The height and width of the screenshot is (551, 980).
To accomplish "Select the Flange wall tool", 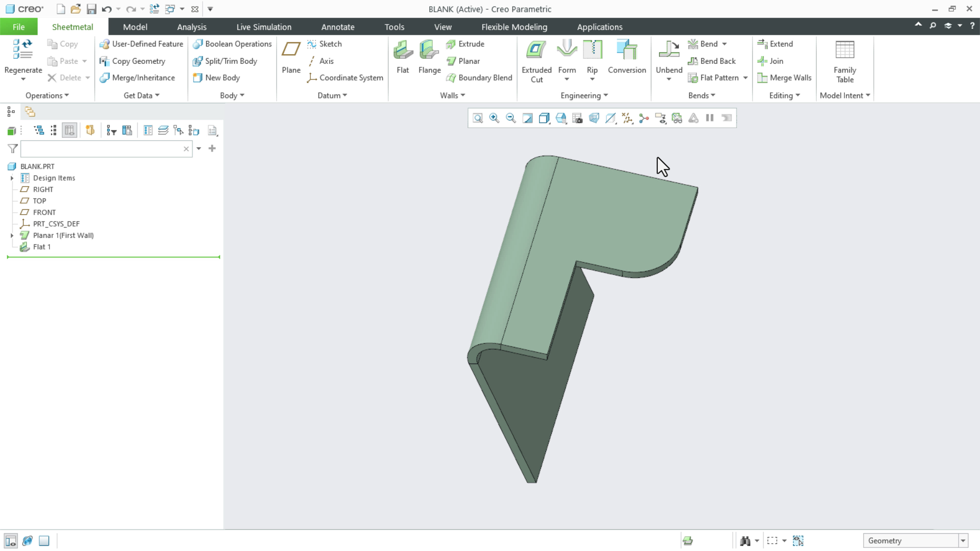I will pyautogui.click(x=429, y=57).
